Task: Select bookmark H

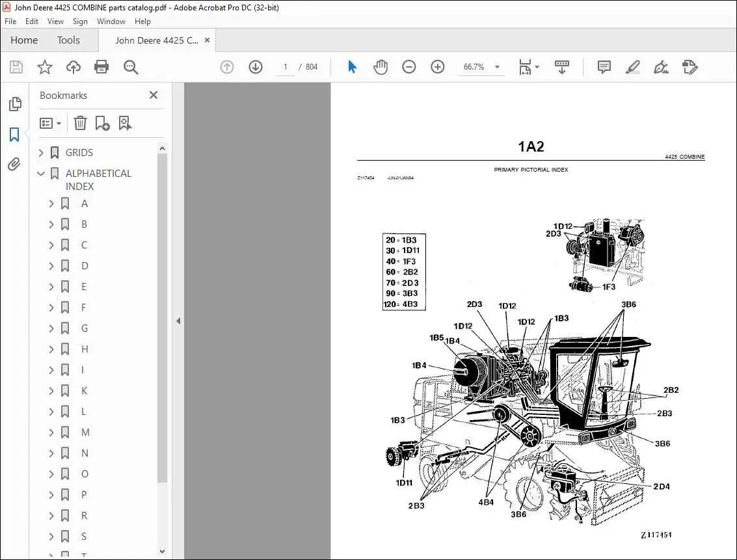Action: (x=85, y=349)
